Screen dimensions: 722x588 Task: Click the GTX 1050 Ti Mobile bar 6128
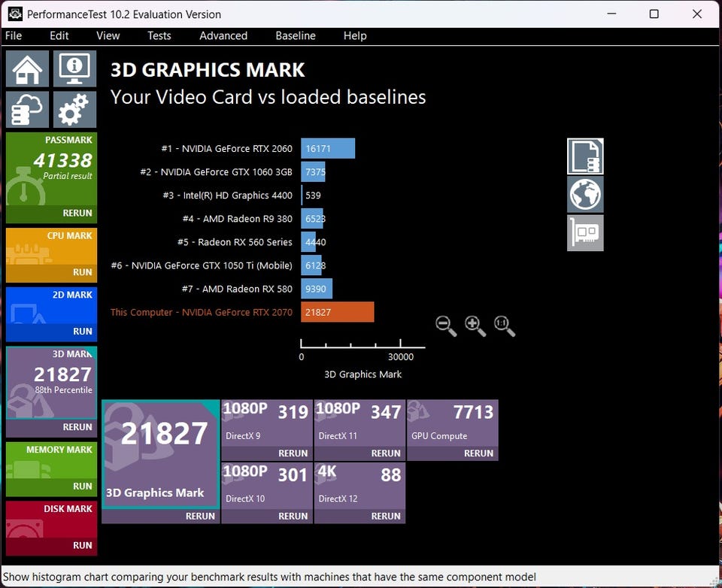point(311,265)
